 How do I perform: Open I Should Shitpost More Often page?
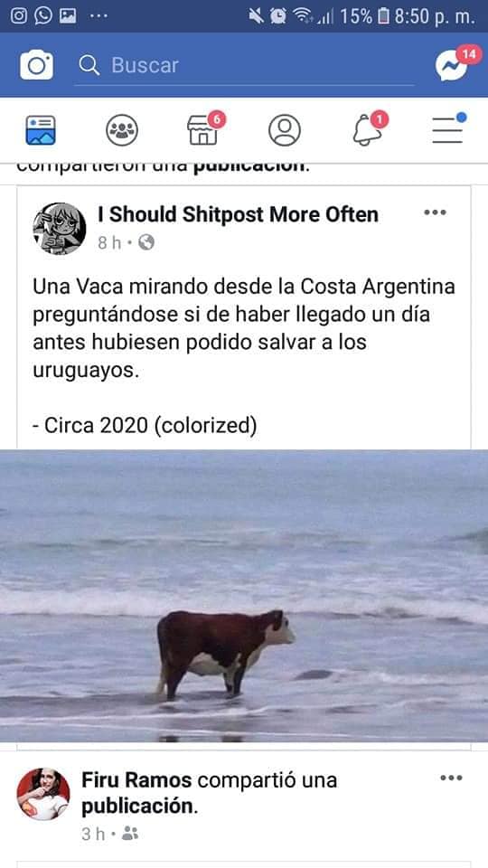(238, 214)
